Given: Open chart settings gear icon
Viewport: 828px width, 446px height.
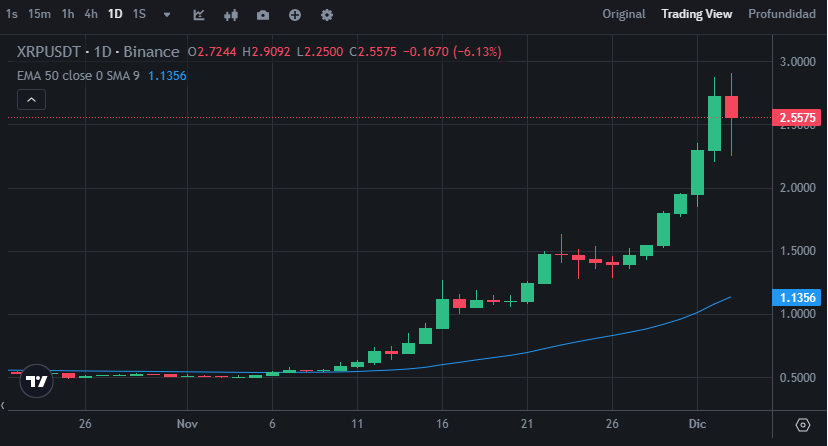Looking at the screenshot, I should pos(327,15).
